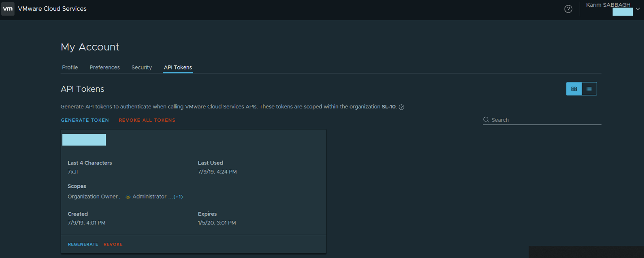The height and width of the screenshot is (258, 644).
Task: Switch to card grid view
Action: point(574,89)
